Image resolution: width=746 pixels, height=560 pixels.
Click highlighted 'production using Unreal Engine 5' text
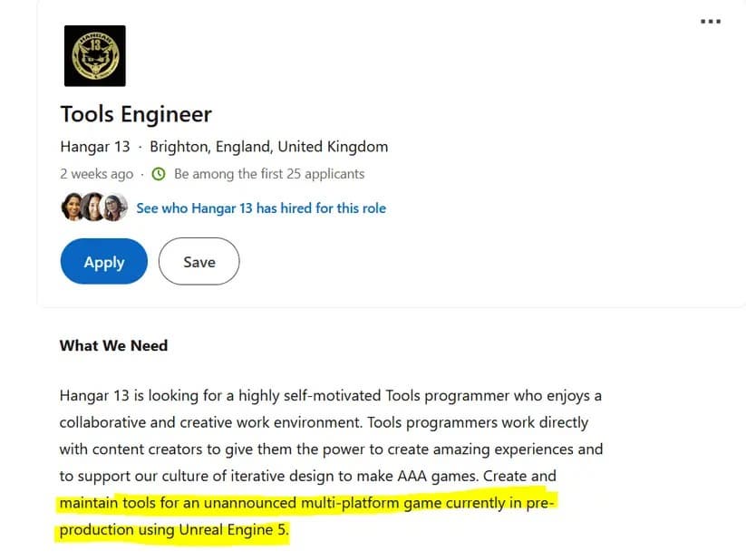pos(173,530)
